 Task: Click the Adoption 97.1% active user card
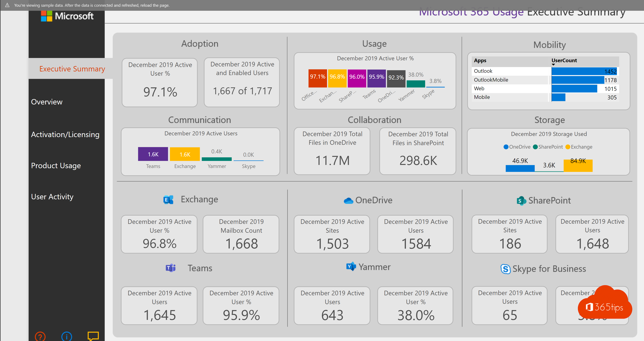[160, 82]
